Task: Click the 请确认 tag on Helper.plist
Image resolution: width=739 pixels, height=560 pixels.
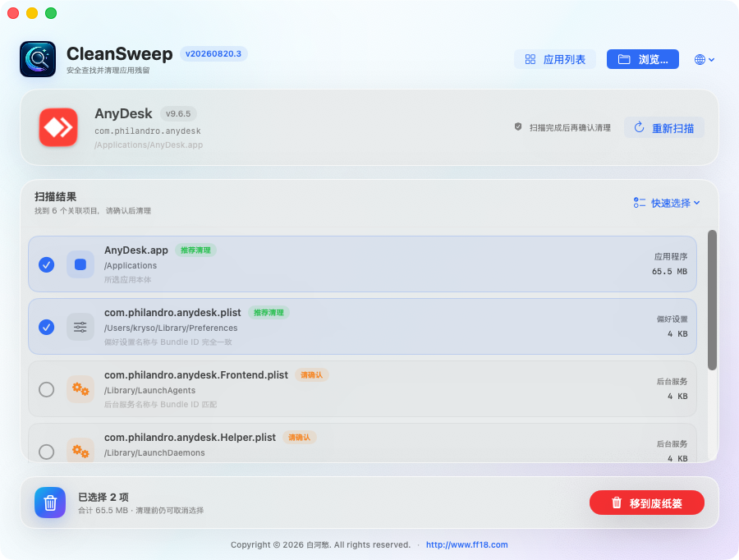Action: click(x=299, y=438)
